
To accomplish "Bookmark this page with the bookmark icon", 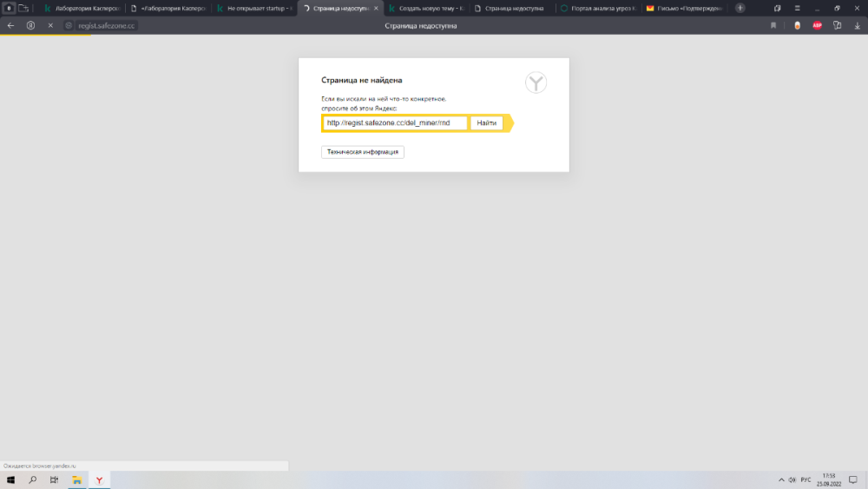I will [773, 25].
